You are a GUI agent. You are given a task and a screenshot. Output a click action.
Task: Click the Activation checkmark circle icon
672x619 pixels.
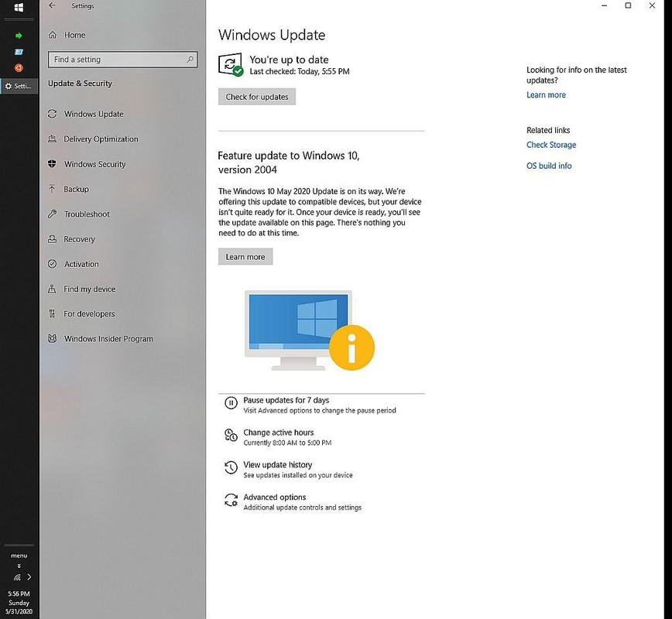coord(53,264)
